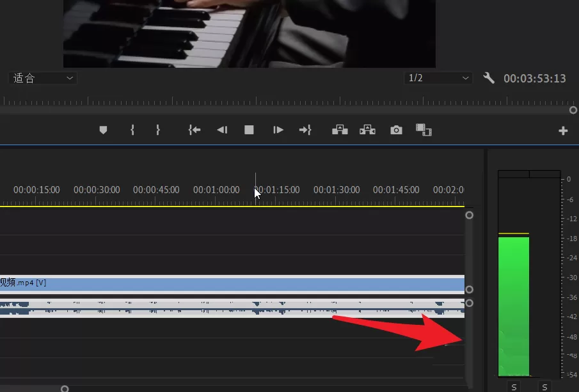
Task: Click the green audio level meter
Action: (514, 306)
